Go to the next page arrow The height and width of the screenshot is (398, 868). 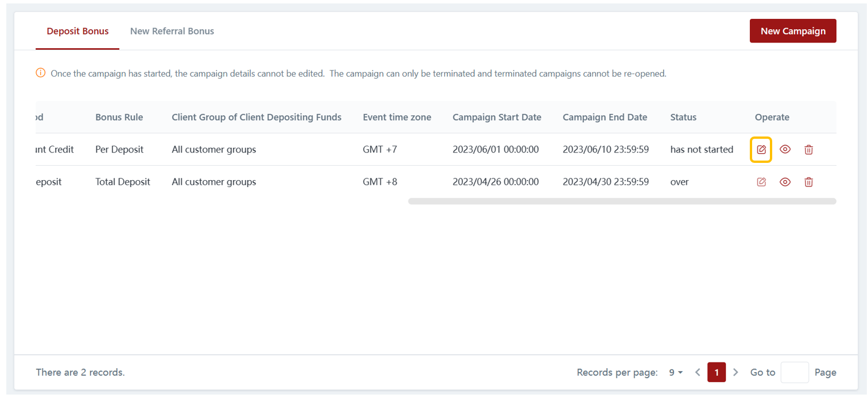point(735,372)
